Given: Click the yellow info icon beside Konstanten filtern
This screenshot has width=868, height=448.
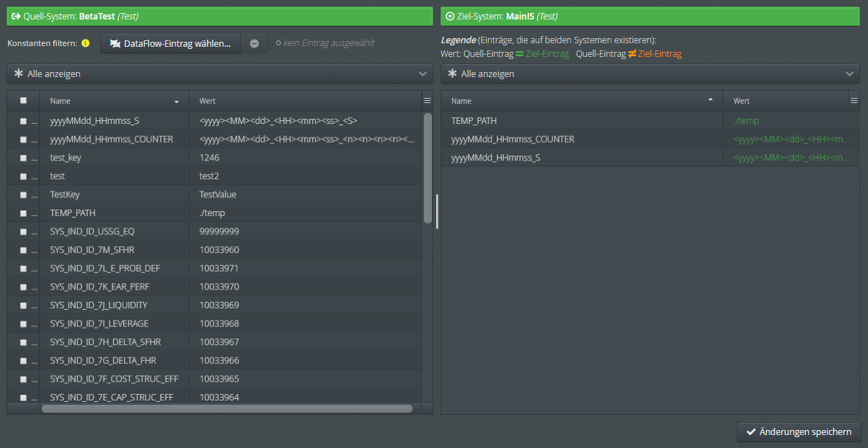Looking at the screenshot, I should 86,43.
